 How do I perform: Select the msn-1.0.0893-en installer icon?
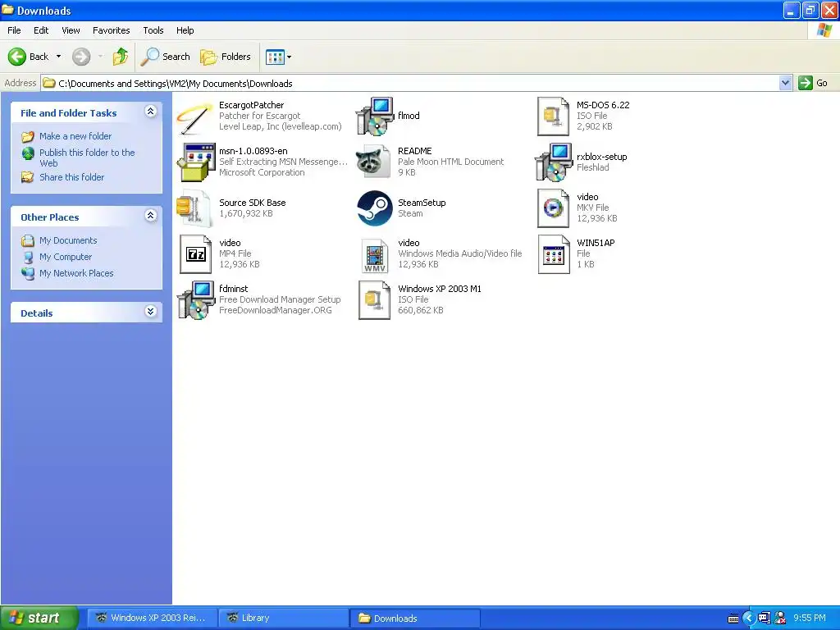pos(195,162)
